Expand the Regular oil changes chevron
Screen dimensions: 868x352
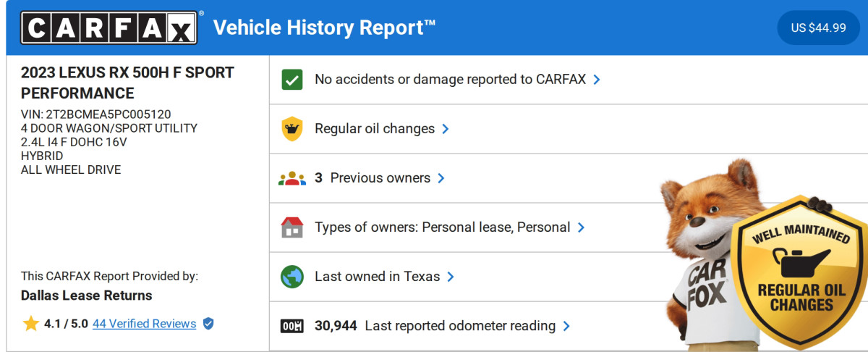pos(446,129)
